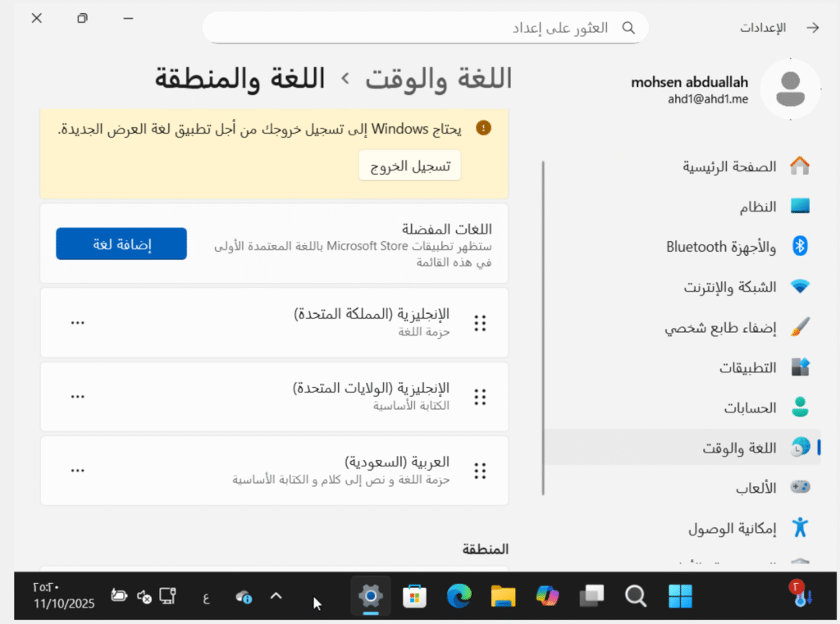Click the Sign out button

[x=409, y=166]
